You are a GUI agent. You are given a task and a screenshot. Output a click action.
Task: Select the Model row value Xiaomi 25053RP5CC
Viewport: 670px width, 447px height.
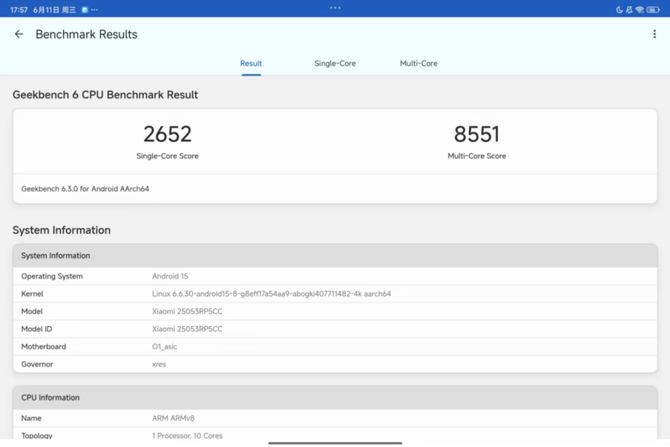point(187,312)
